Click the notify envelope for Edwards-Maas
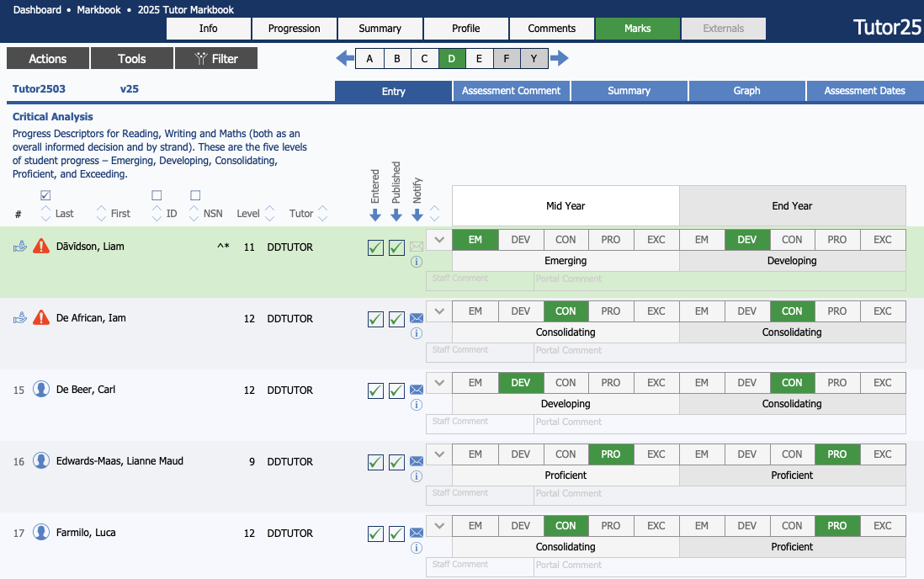Screen dimensions: 924x579 point(416,461)
